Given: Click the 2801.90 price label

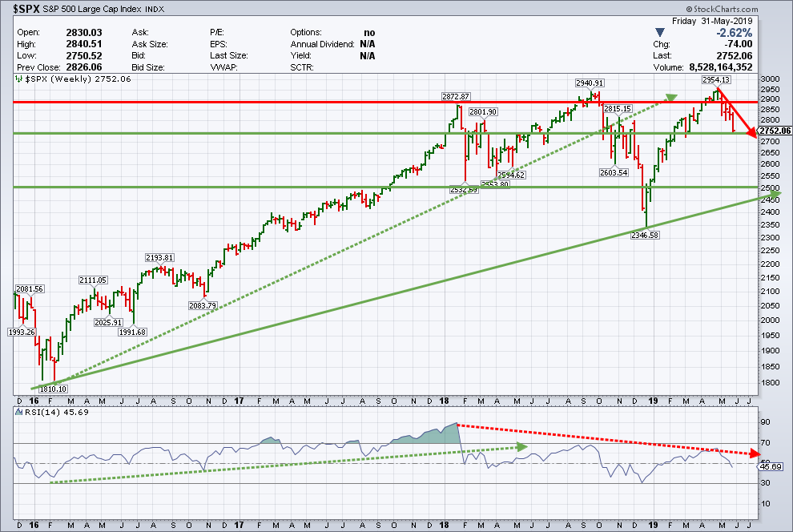Looking at the screenshot, I should pos(483,111).
